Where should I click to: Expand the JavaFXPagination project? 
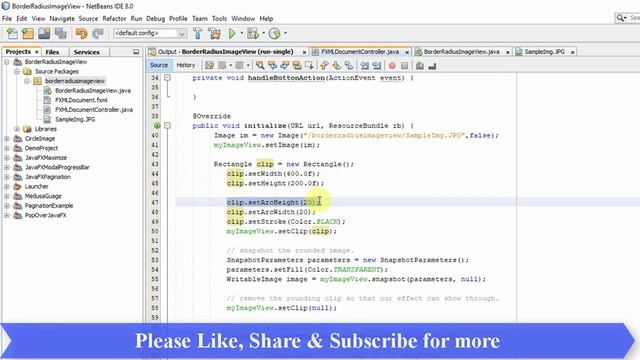pyautogui.click(x=7, y=177)
